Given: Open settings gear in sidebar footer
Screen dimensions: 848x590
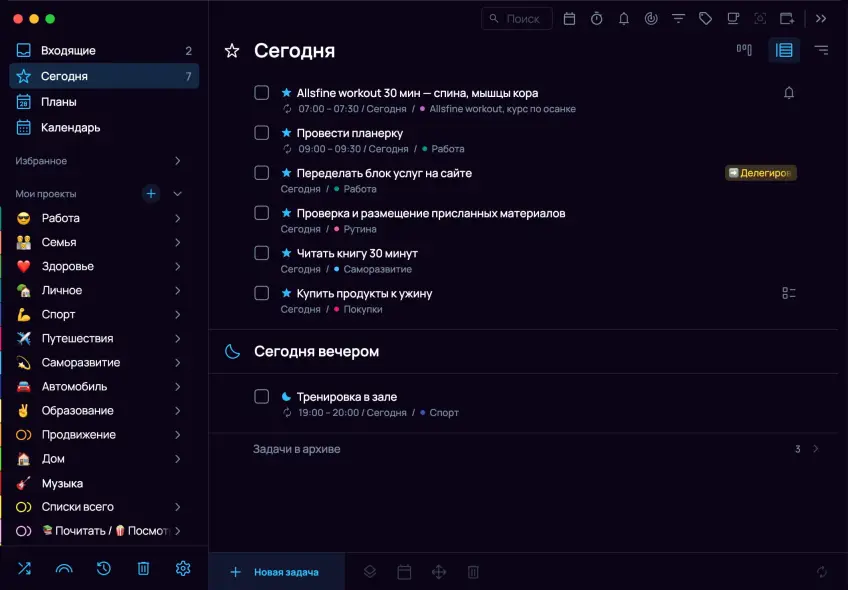Looking at the screenshot, I should (183, 568).
